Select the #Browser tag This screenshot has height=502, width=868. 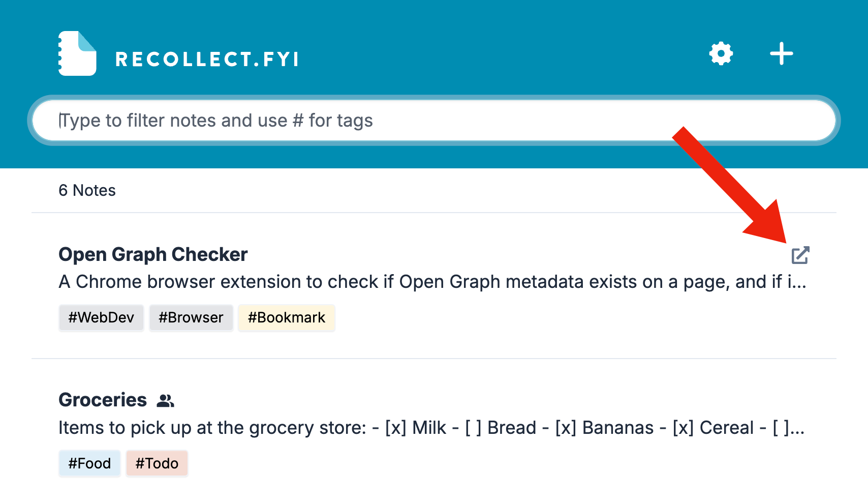click(191, 317)
